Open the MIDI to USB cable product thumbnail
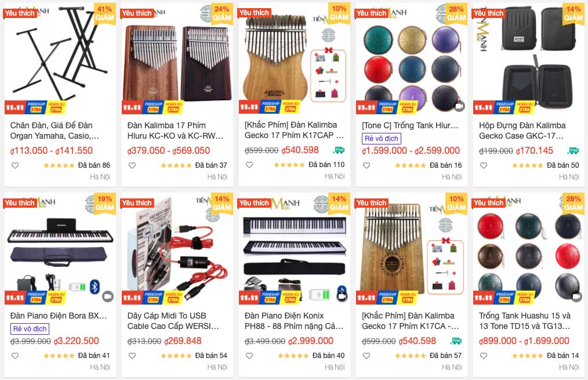The height and width of the screenshot is (380, 588). (x=177, y=249)
